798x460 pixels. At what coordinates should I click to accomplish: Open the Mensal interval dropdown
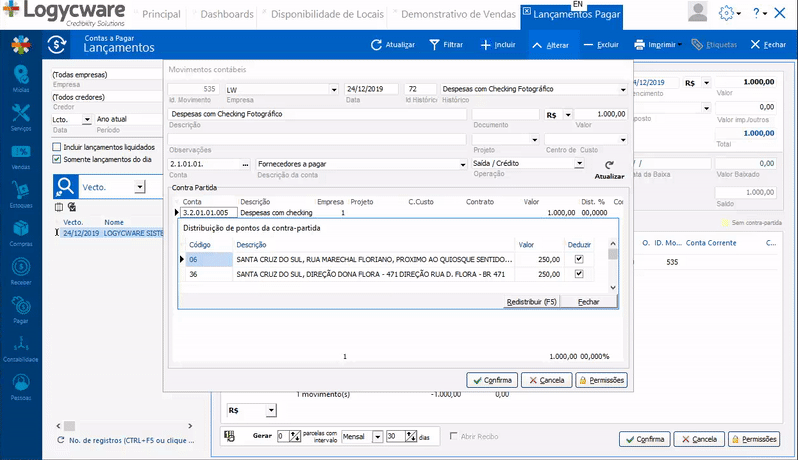377,436
